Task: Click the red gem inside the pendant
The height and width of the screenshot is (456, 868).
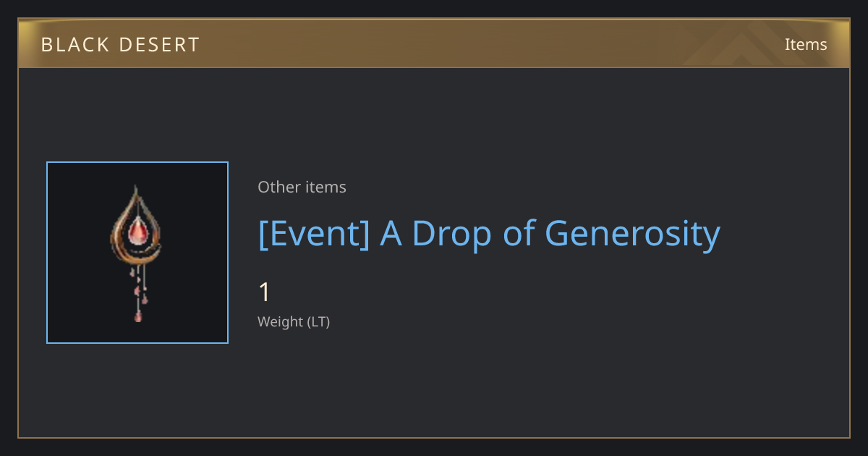Action: click(137, 232)
